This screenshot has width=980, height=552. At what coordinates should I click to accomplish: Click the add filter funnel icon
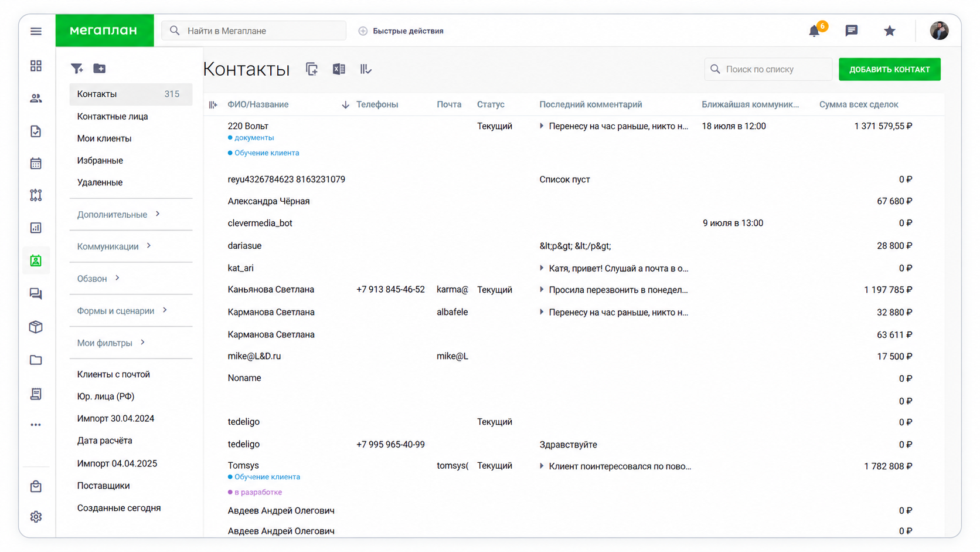click(x=77, y=69)
